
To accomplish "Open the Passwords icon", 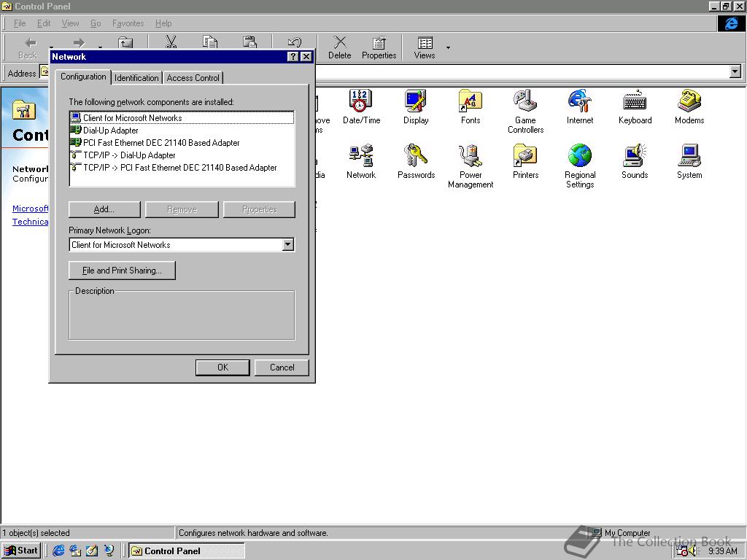I will (416, 161).
